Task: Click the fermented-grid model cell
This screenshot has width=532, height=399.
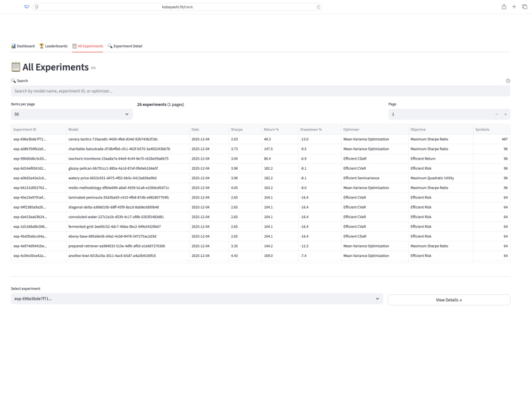Action: [128, 227]
